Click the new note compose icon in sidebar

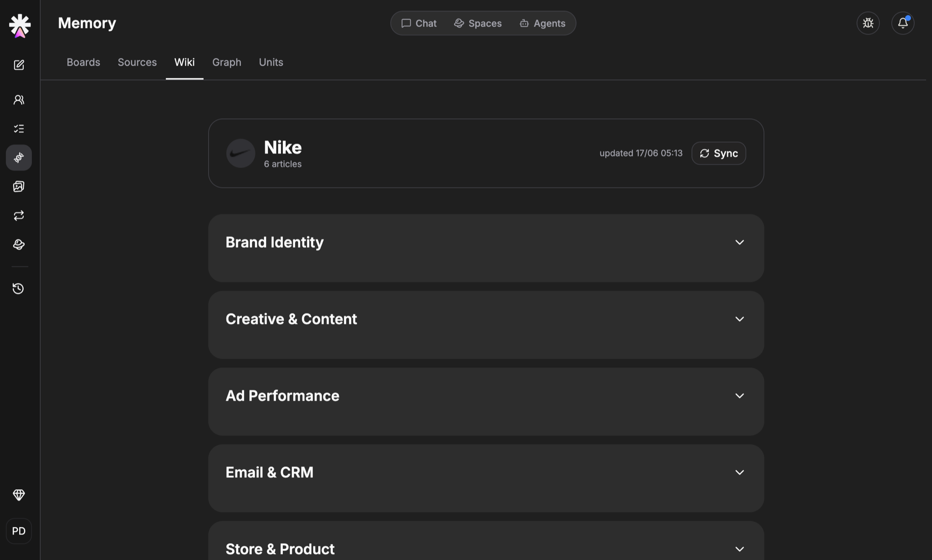pyautogui.click(x=19, y=65)
